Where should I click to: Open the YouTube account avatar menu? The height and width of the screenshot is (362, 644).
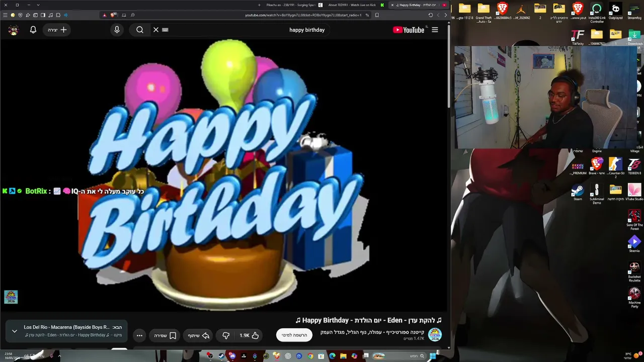coord(14,30)
